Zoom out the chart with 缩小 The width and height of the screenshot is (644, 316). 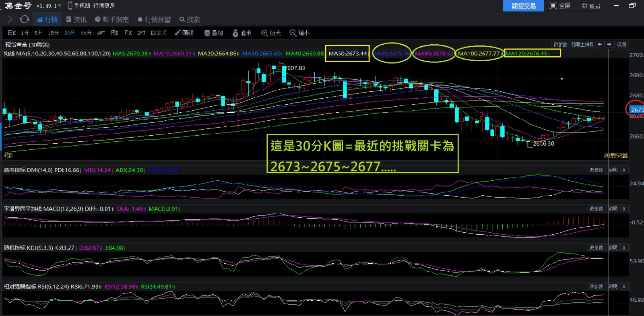click(299, 33)
